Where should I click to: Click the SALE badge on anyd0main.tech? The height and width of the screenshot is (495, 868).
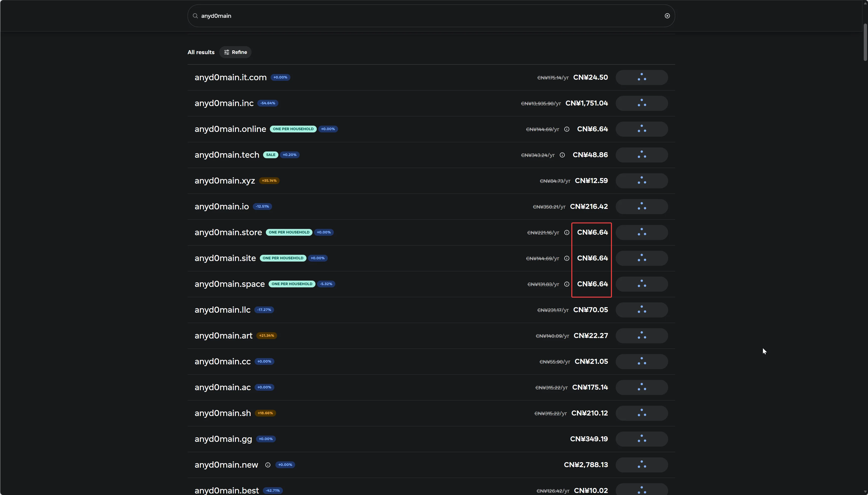(271, 155)
